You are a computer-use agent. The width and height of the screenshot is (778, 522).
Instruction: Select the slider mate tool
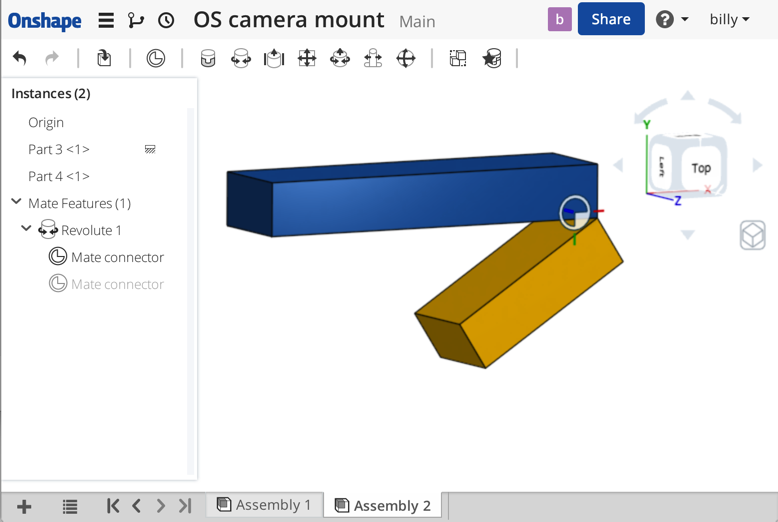tap(274, 59)
